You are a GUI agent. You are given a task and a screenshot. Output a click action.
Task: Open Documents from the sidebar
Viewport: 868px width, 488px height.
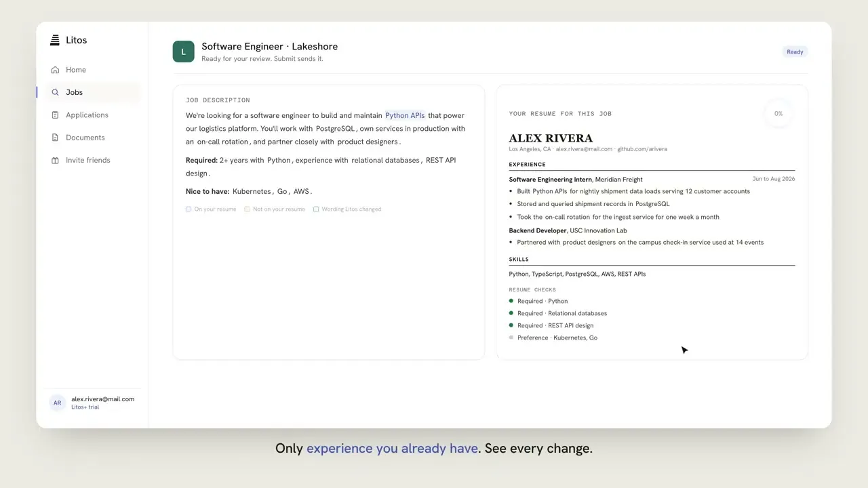point(93,138)
